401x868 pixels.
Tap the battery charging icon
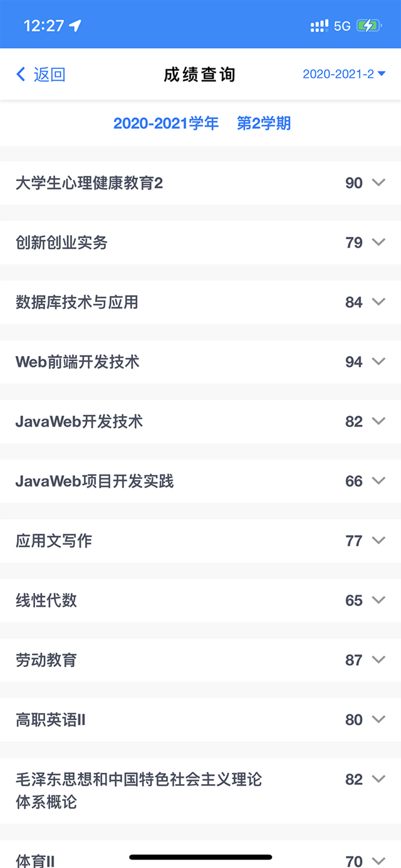point(367,26)
